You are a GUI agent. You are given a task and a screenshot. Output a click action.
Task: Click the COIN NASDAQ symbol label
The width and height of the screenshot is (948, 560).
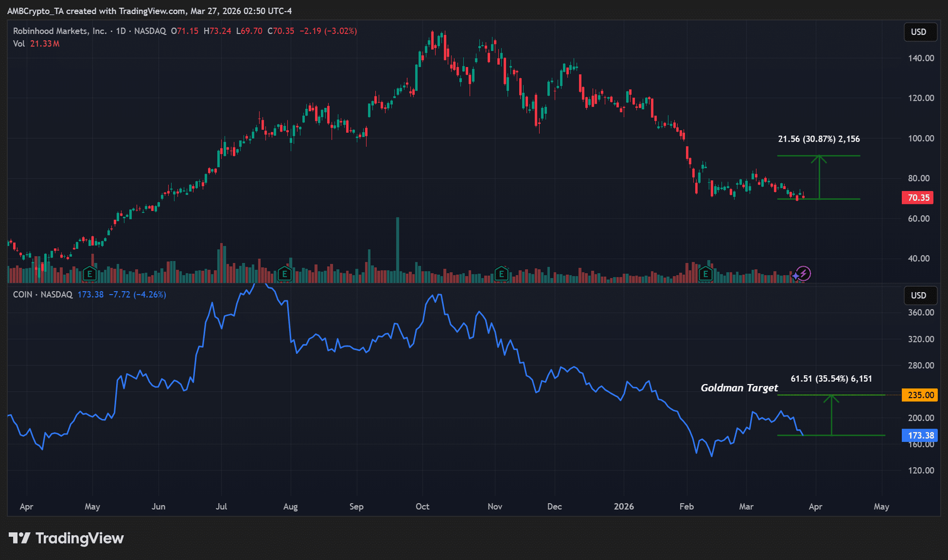[x=42, y=295]
